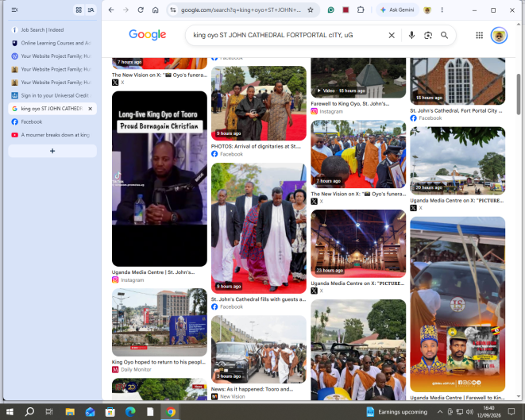Switch to Online Learning Courses tab

(52, 43)
